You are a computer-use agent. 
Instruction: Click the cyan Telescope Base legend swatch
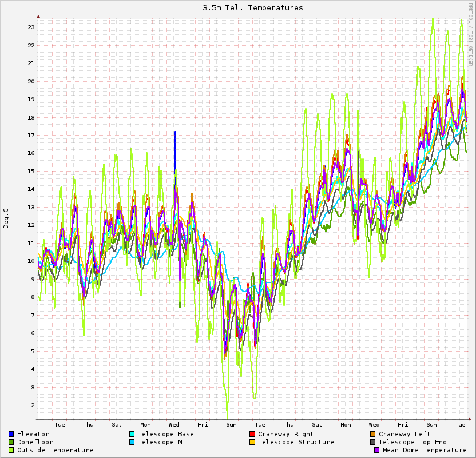(132, 434)
